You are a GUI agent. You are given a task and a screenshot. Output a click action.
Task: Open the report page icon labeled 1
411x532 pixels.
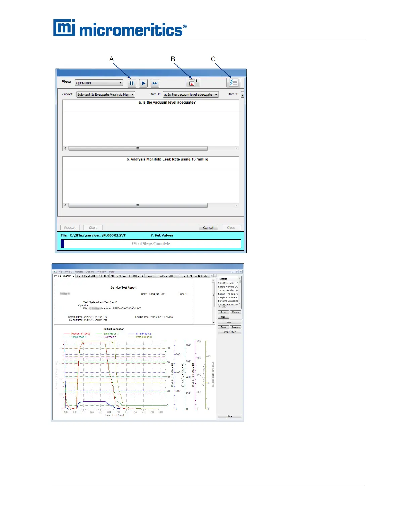[193, 82]
